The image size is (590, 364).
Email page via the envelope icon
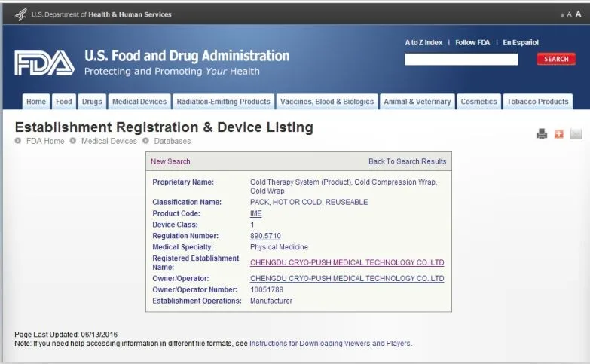(x=576, y=133)
